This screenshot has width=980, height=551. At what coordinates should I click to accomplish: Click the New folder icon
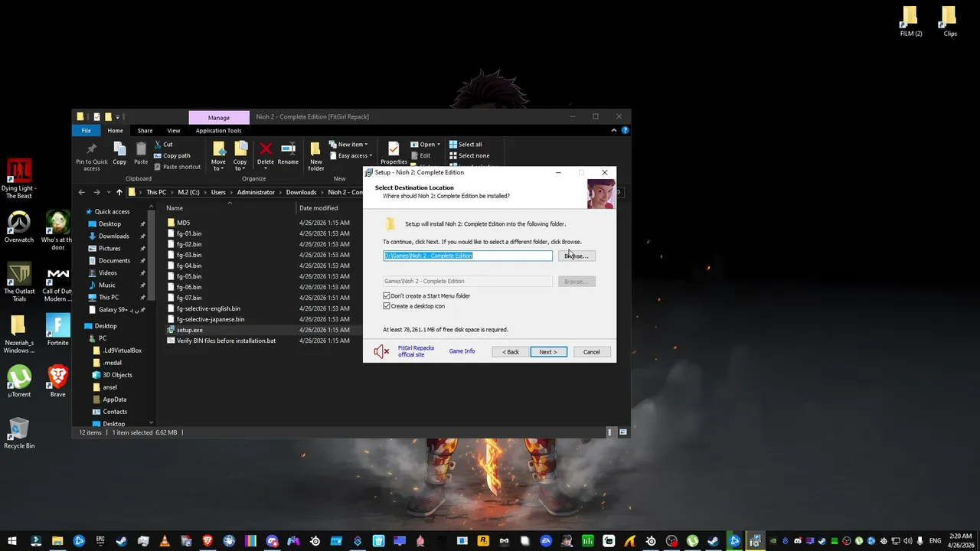315,148
